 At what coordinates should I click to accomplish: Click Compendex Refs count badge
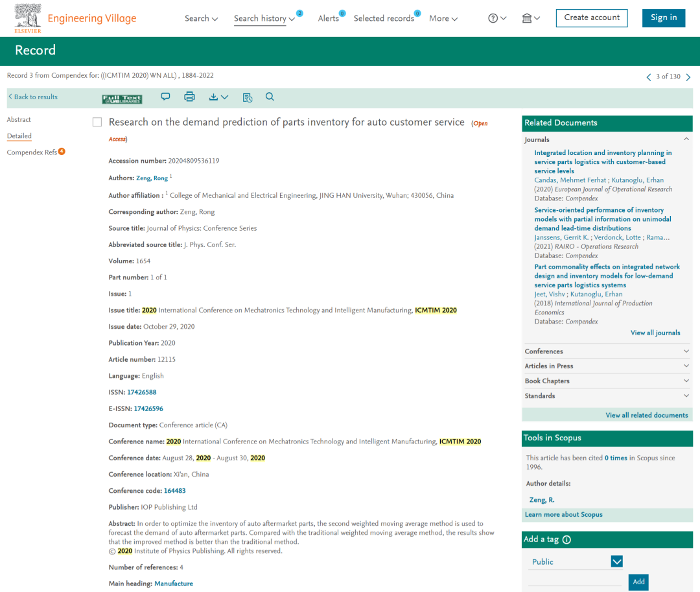[62, 151]
